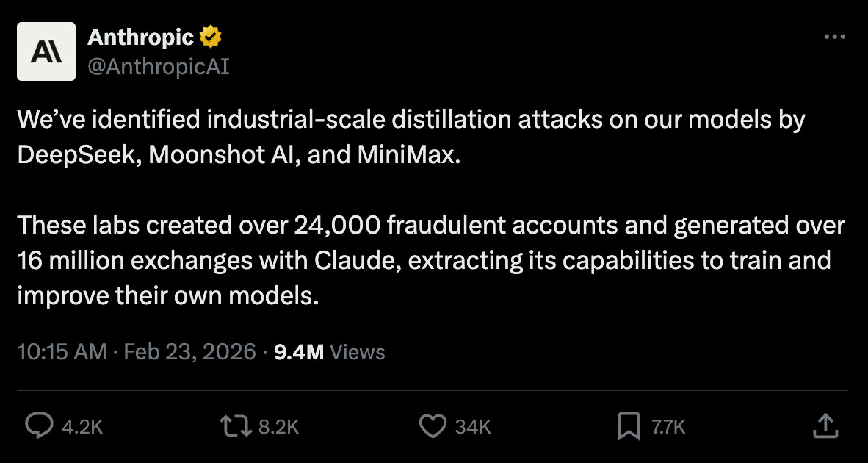This screenshot has height=463, width=868.
Task: Open the @AnthropicAI handle link
Action: tap(158, 67)
